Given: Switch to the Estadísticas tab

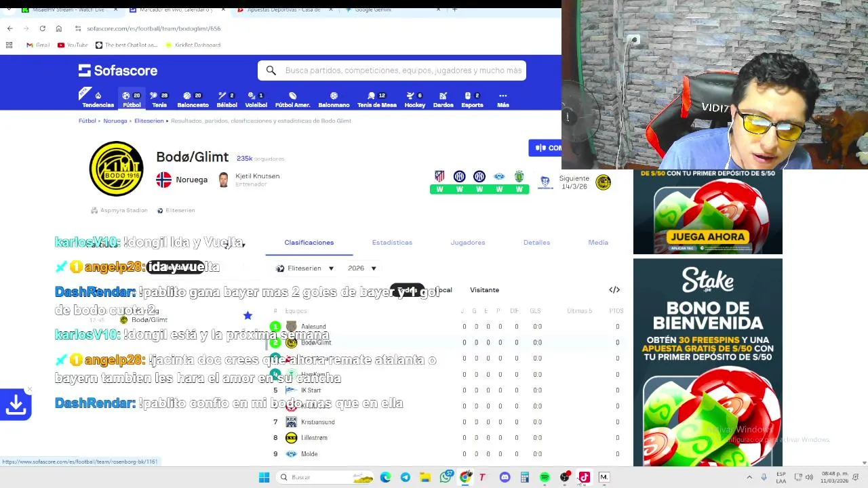Looking at the screenshot, I should click(x=392, y=243).
